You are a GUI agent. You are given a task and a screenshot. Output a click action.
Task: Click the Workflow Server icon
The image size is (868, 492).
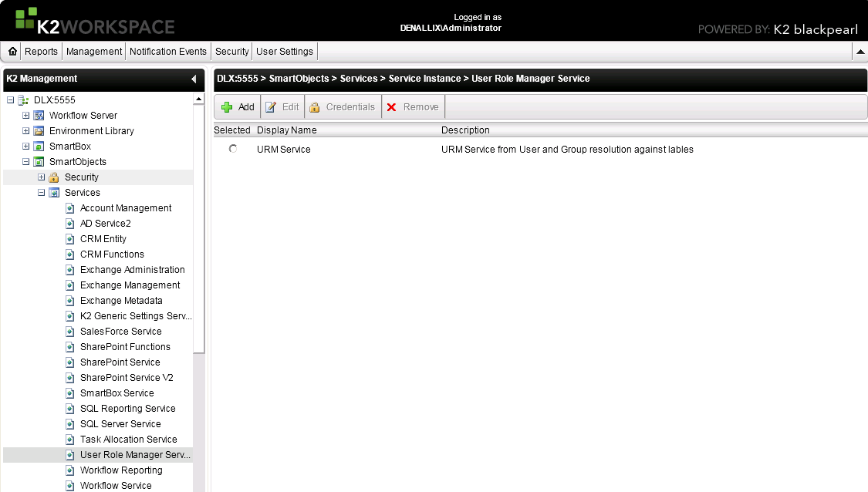click(x=39, y=116)
